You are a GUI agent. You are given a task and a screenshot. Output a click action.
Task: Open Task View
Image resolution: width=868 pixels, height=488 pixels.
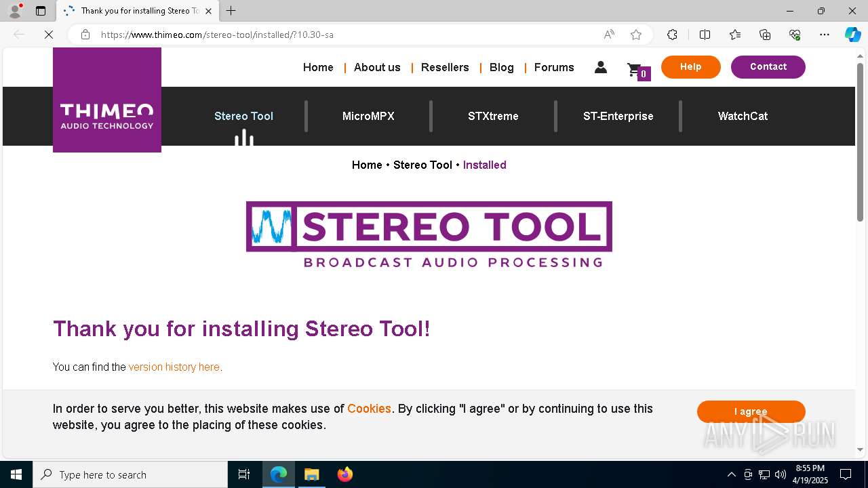[x=244, y=474]
